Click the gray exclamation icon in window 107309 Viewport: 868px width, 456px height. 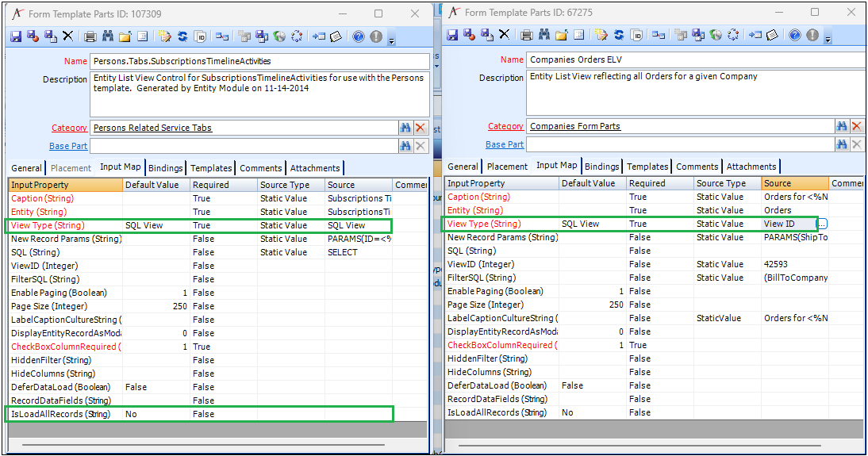[x=376, y=36]
